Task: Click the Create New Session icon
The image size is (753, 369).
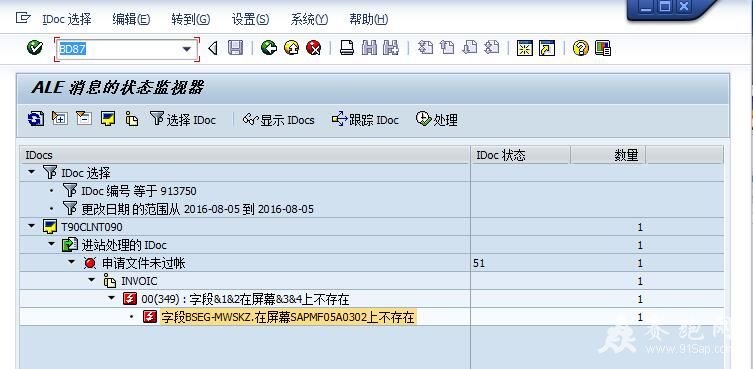Action: click(x=525, y=48)
